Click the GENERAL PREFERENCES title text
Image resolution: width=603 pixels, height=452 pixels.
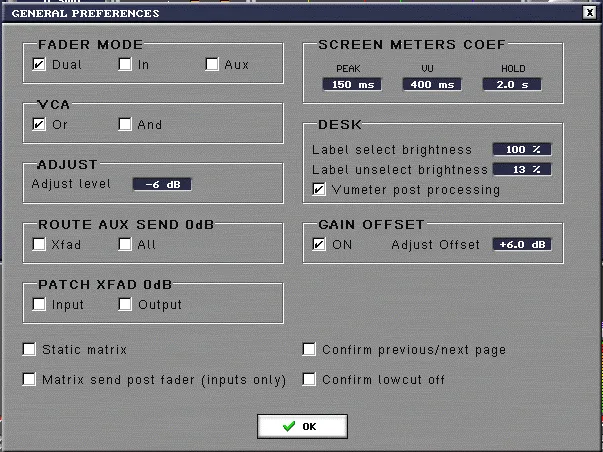tap(85, 13)
